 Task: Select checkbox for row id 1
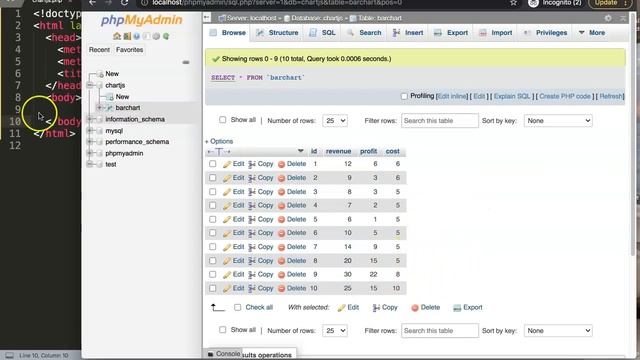click(x=213, y=164)
